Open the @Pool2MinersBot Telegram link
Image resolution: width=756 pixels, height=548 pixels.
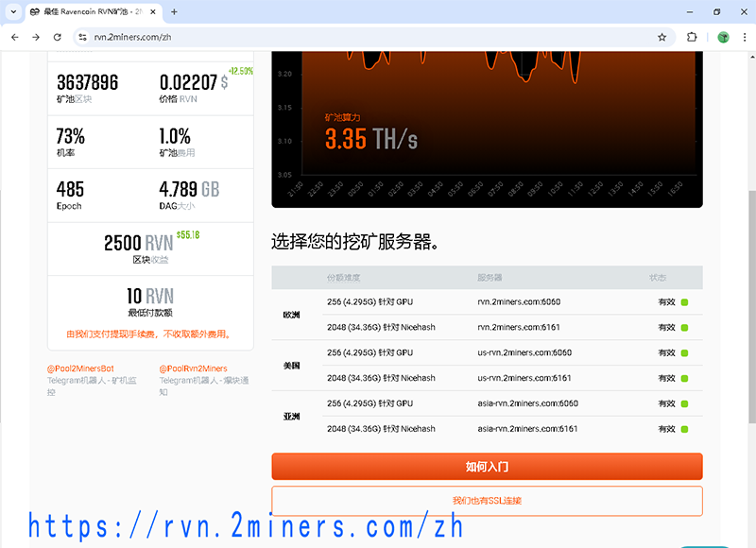click(x=80, y=368)
